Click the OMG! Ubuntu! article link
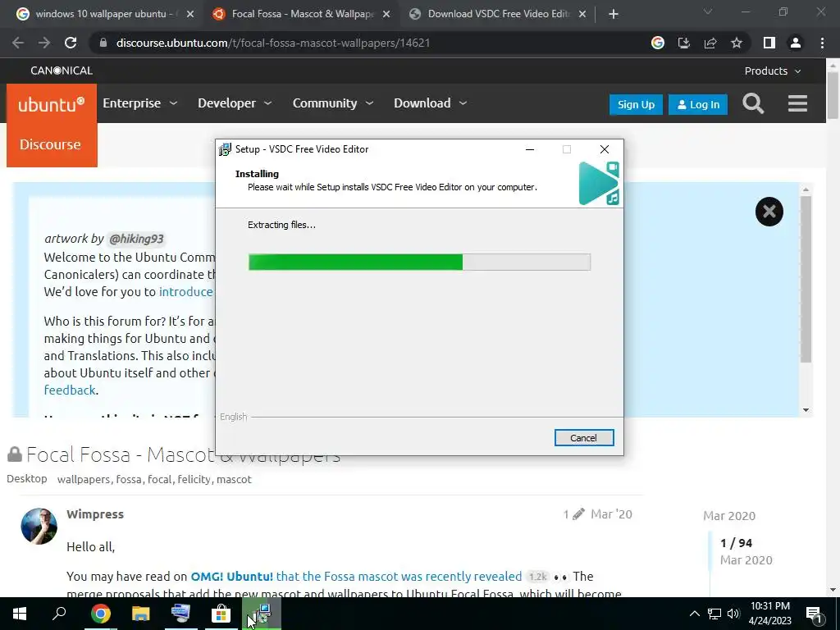 356,577
